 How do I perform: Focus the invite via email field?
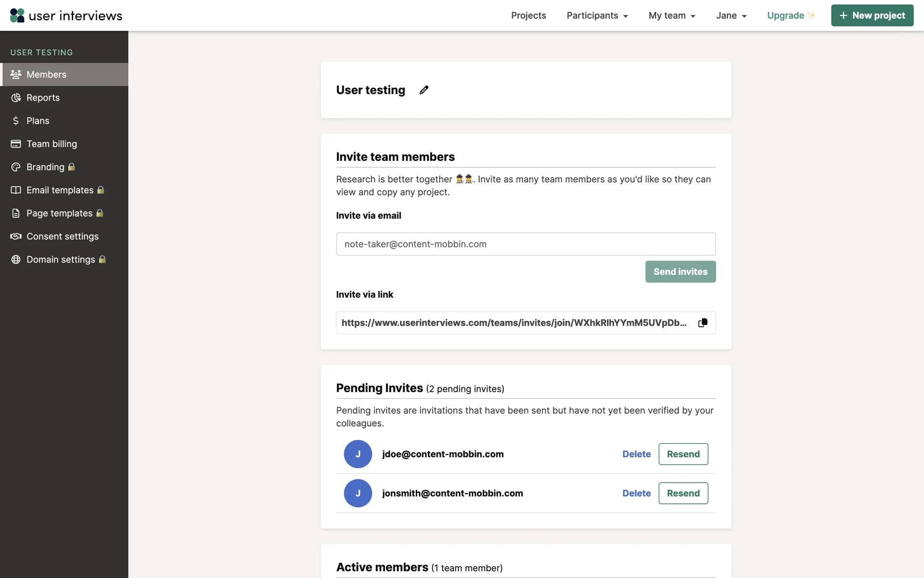pos(526,244)
